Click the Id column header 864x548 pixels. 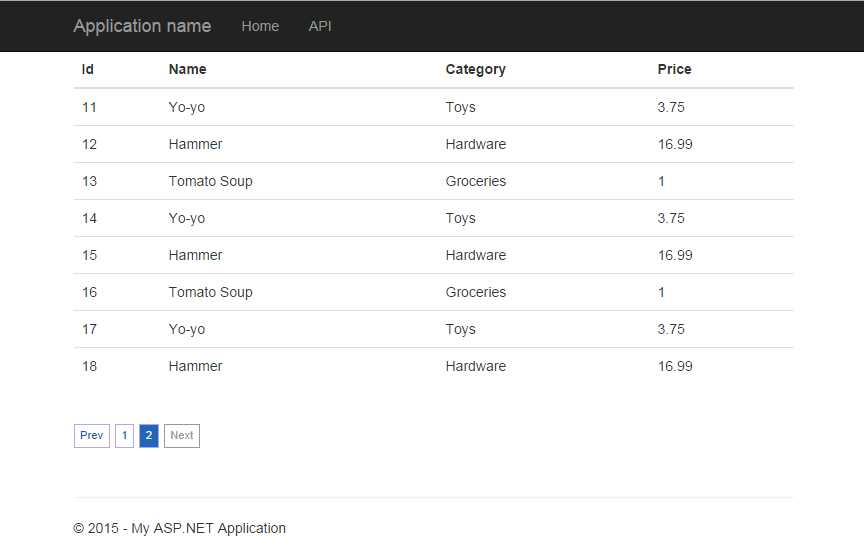pyautogui.click(x=88, y=69)
